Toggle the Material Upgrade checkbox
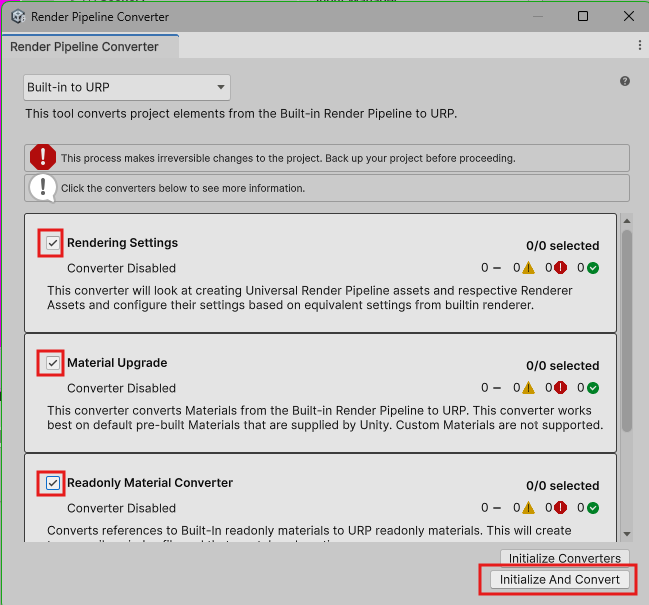Screen dimensions: 649x605 53,363
